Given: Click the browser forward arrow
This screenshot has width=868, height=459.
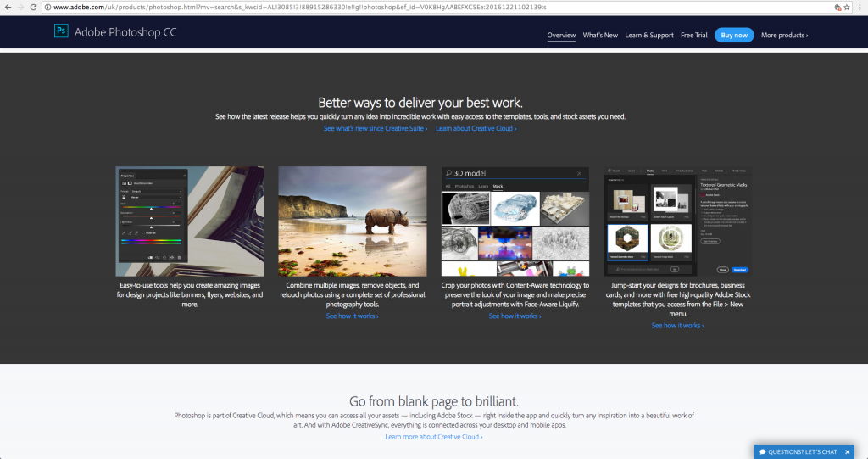Looking at the screenshot, I should coord(20,7).
